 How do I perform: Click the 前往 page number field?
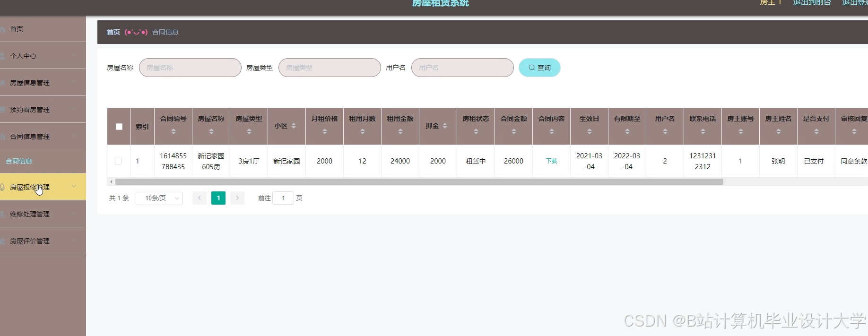(x=283, y=198)
